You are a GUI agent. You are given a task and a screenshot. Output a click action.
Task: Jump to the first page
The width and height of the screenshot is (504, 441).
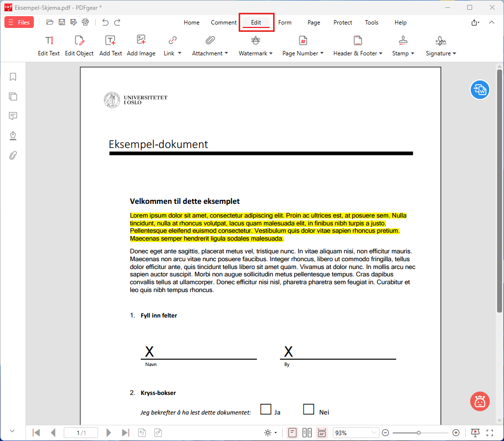[x=36, y=433]
